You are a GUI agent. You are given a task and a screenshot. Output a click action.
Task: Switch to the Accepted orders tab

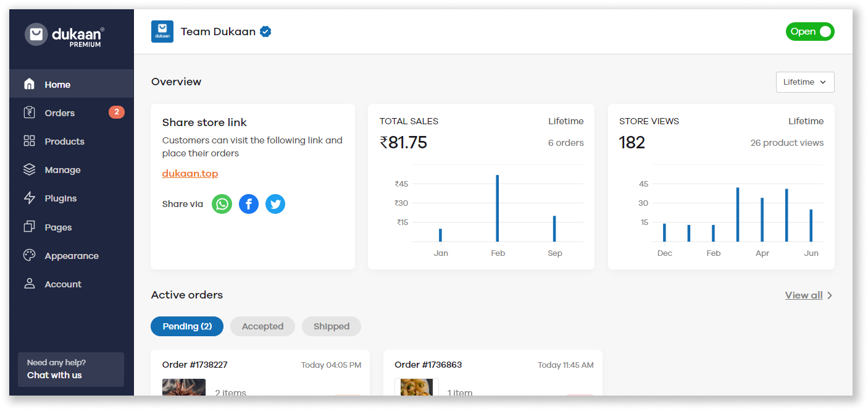tap(262, 326)
